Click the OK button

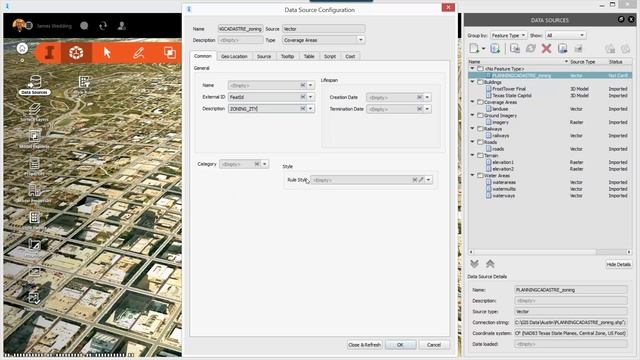400,345
